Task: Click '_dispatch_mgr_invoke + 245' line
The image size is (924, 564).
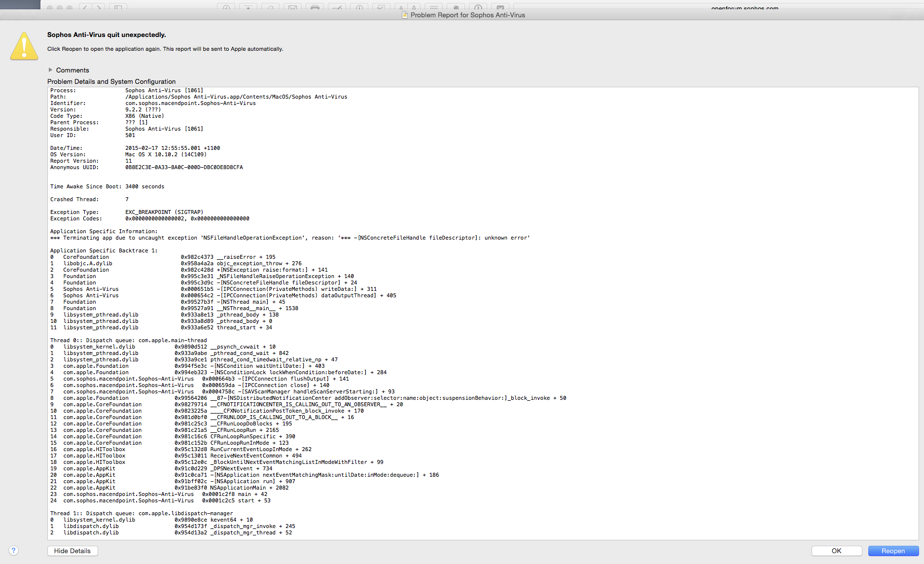Action: 173,526
